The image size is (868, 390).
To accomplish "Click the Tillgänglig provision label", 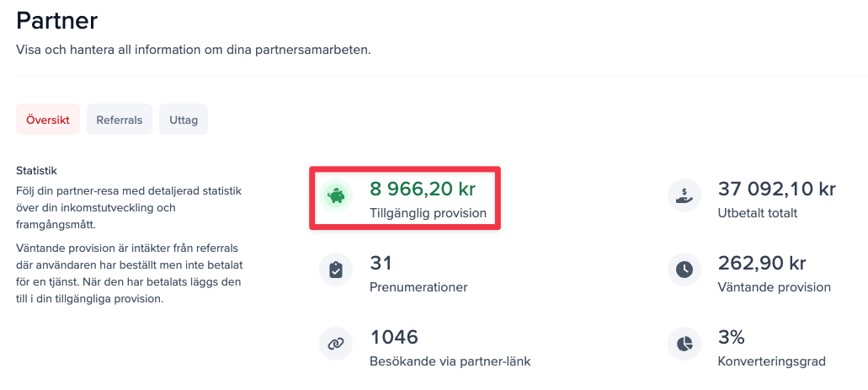I will click(428, 213).
